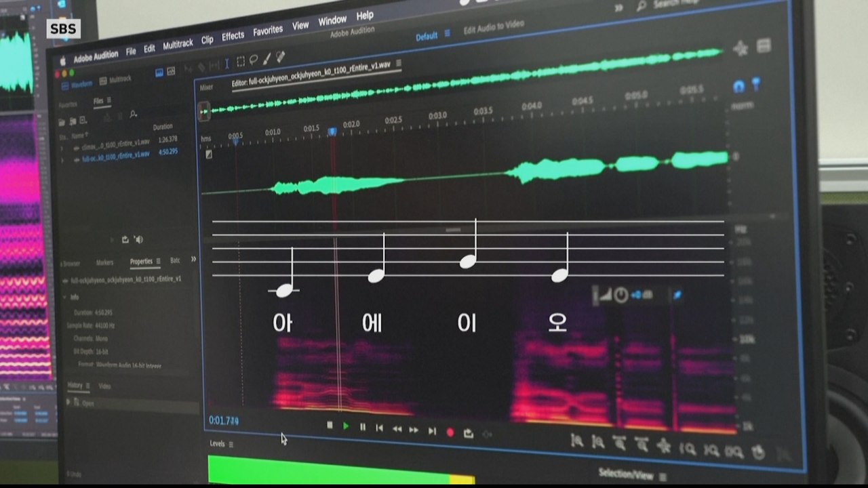Open the Effects menu
This screenshot has width=868, height=488.
(x=233, y=36)
